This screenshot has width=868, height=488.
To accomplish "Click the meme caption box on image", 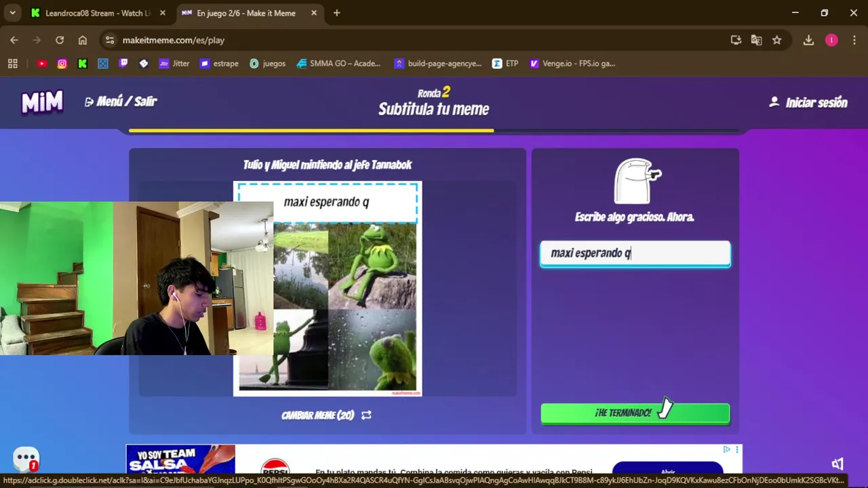I will [328, 202].
